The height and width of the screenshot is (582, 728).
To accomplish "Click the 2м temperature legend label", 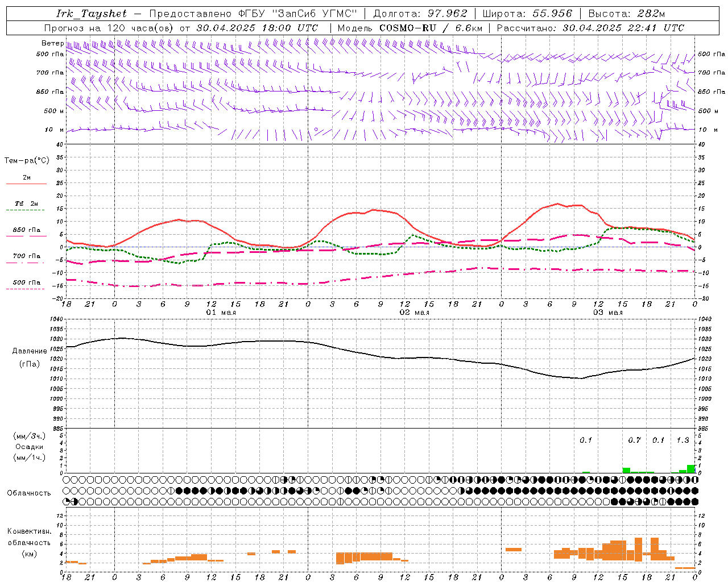I will click(x=27, y=178).
